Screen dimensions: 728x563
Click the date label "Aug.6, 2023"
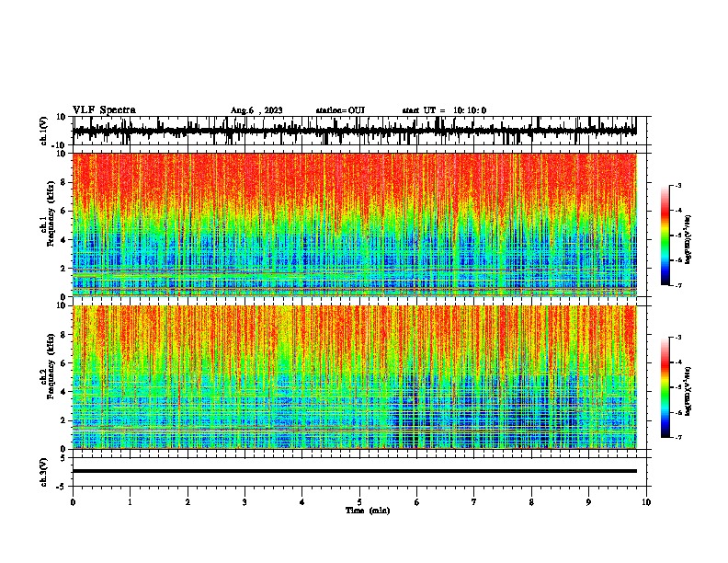[256, 110]
